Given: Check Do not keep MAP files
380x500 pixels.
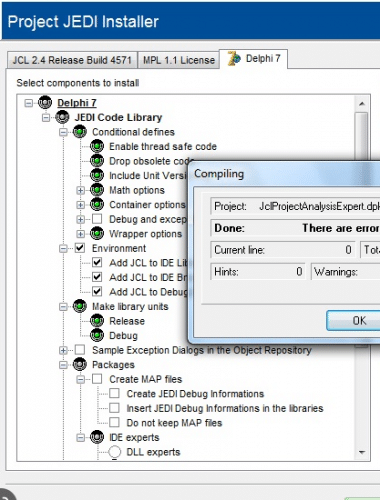Looking at the screenshot, I should (114, 423).
